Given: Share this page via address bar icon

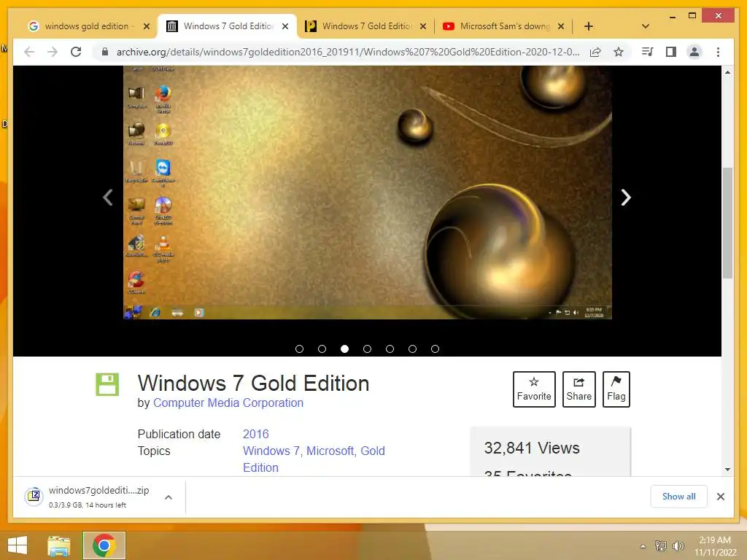Looking at the screenshot, I should (595, 52).
